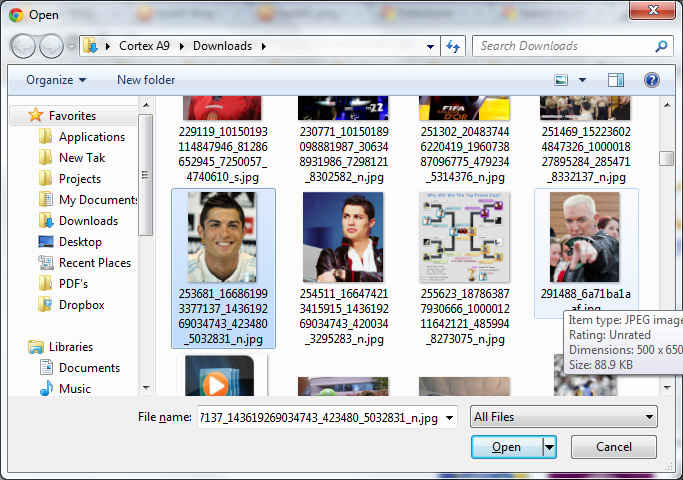The width and height of the screenshot is (683, 480).
Task: Click the search magnifier icon
Action: [661, 46]
